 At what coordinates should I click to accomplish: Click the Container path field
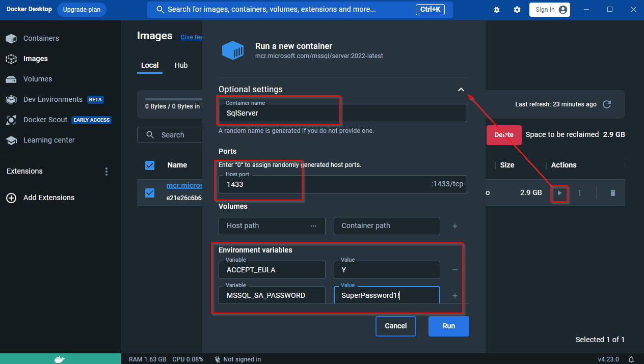[x=387, y=226]
